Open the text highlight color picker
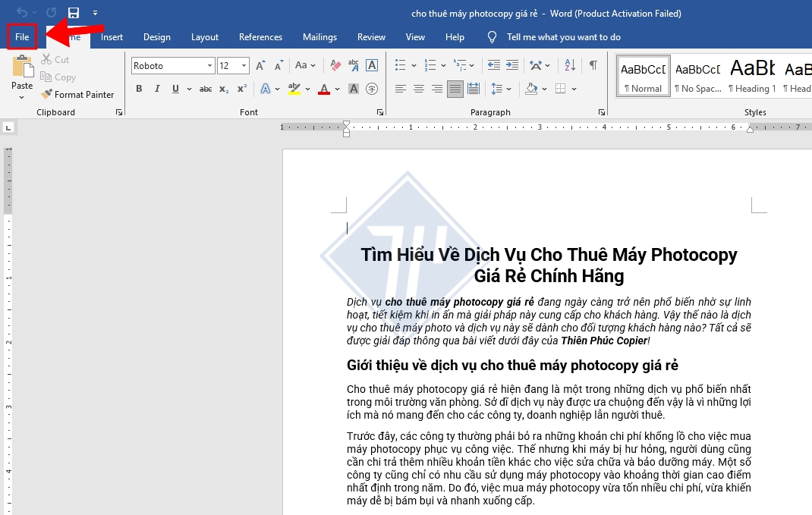 click(x=307, y=89)
